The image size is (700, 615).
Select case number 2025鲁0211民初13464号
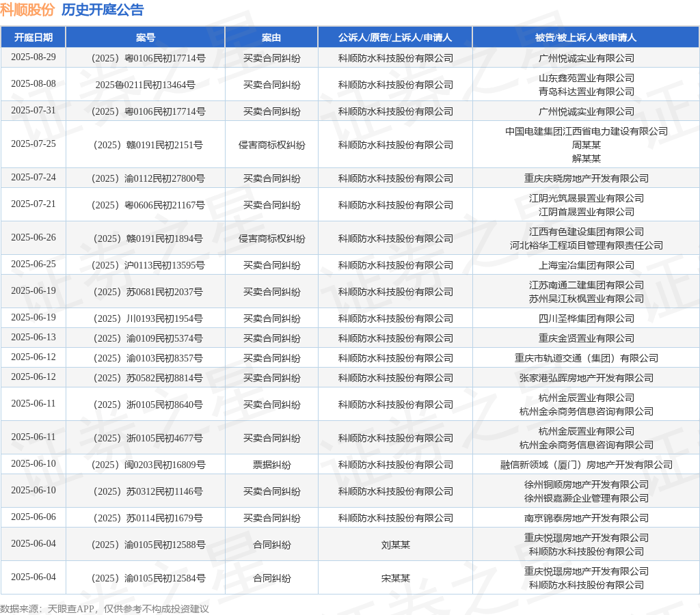(146, 85)
